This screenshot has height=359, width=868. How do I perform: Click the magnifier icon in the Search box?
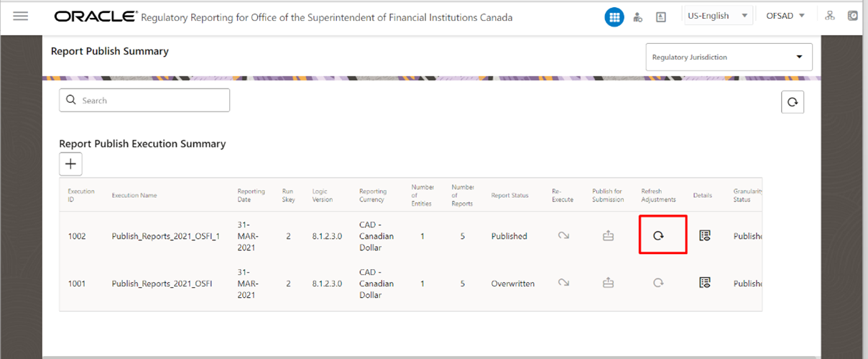71,100
